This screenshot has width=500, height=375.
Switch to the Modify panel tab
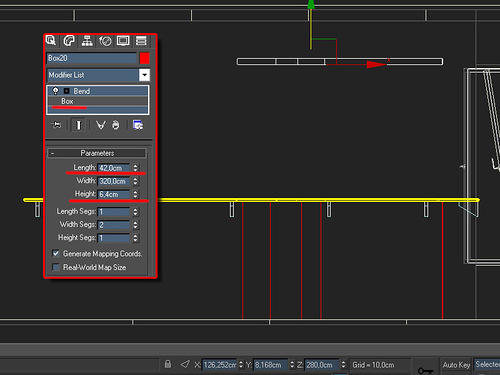pyautogui.click(x=69, y=41)
